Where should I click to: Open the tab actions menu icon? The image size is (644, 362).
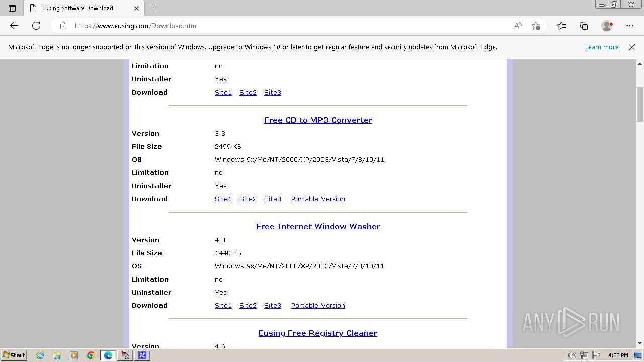pyautogui.click(x=12, y=8)
